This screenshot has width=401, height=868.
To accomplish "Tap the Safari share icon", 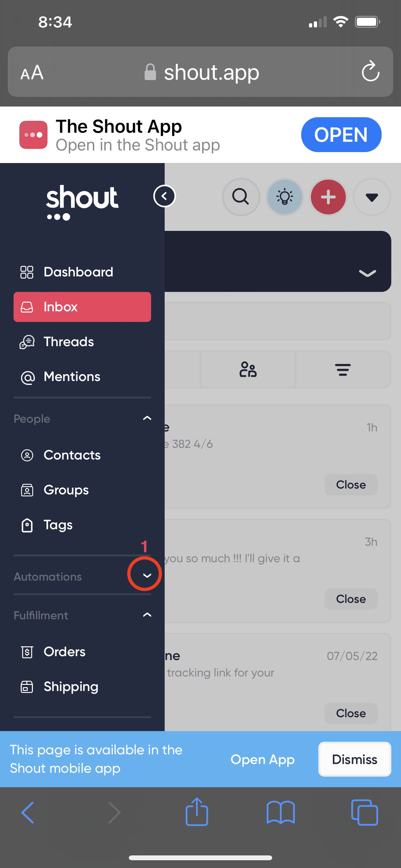I will coord(197,812).
